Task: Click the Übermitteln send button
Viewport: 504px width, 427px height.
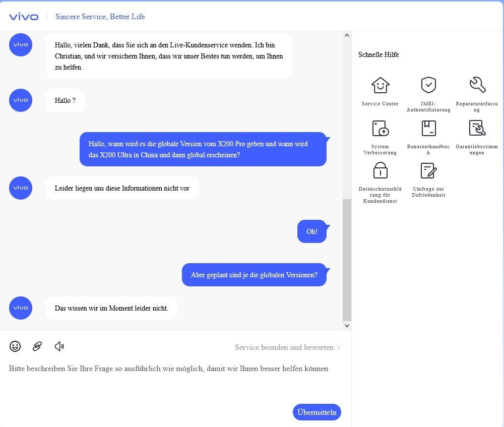Action: pos(317,412)
